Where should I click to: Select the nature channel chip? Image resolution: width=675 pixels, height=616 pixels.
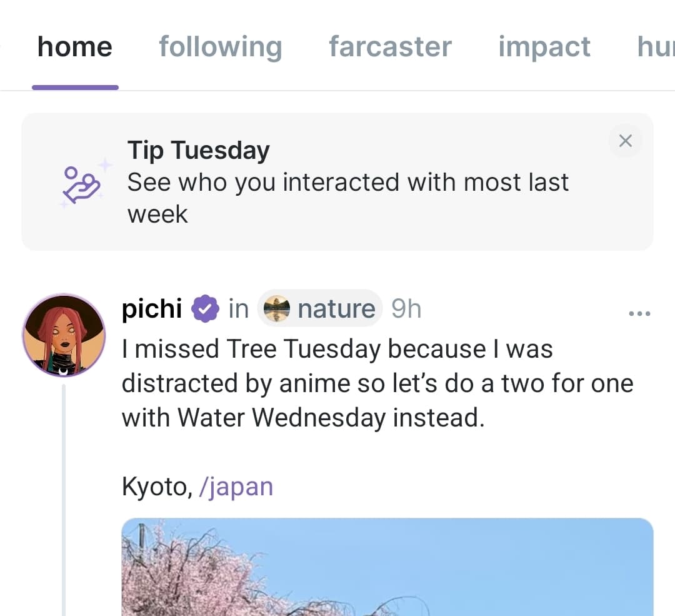pyautogui.click(x=320, y=307)
